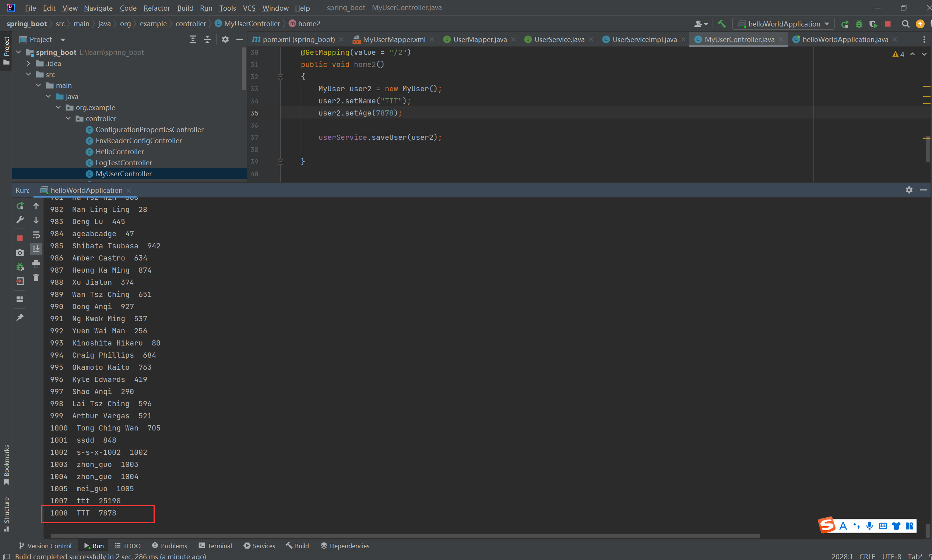Open helloWorldApplication run configuration dropdown
The height and width of the screenshot is (560, 932).
pos(784,24)
